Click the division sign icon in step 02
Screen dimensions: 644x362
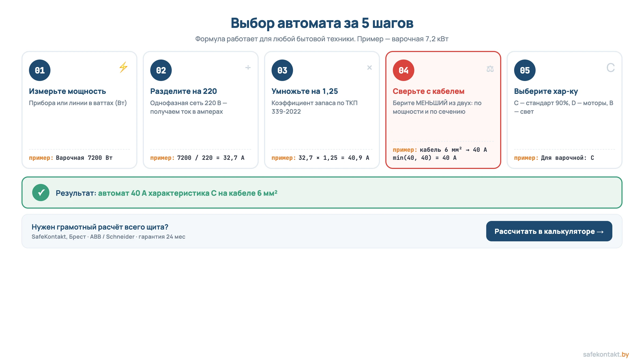click(x=248, y=68)
